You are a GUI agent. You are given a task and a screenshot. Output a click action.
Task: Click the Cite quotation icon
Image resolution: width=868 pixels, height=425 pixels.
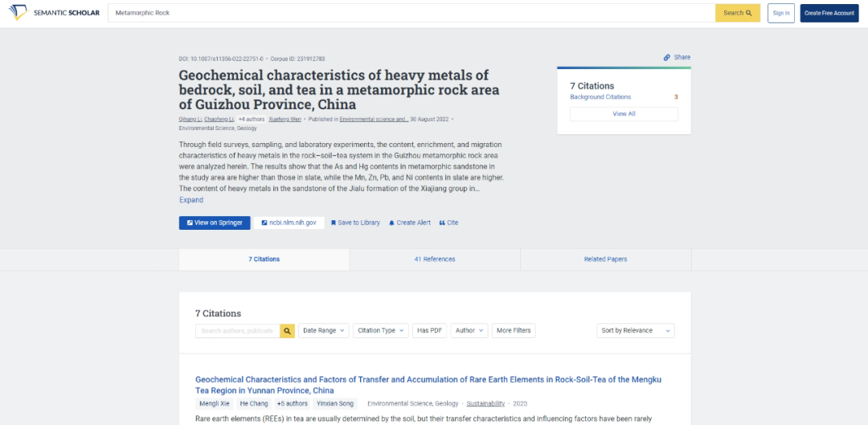coord(442,223)
